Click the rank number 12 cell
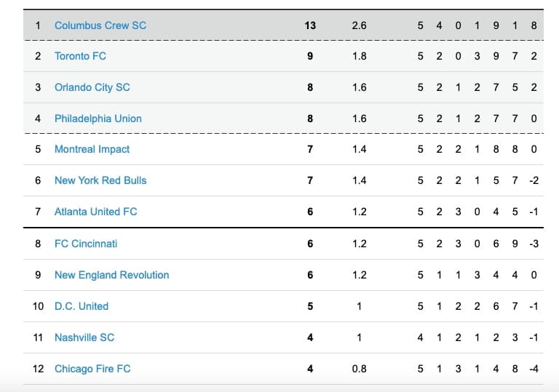The height and width of the screenshot is (392, 559). point(39,369)
